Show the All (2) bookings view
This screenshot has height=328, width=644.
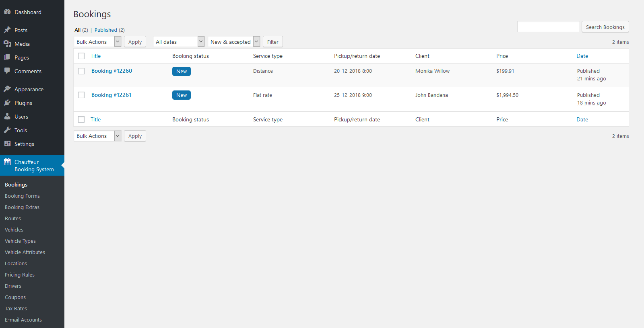pos(81,30)
